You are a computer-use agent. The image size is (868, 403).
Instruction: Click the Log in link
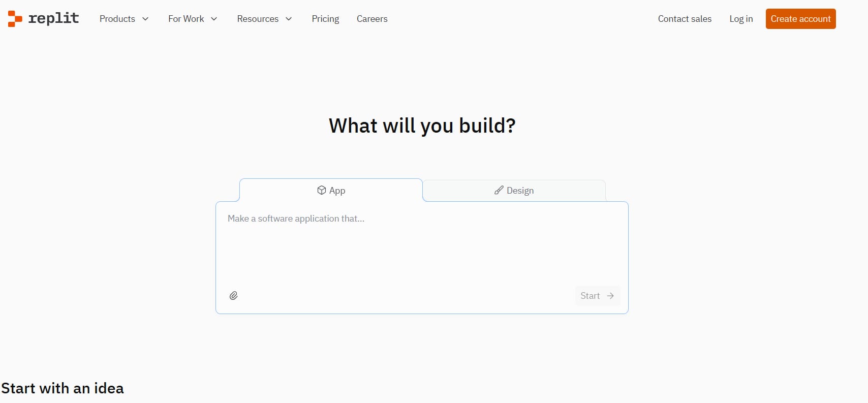click(x=741, y=19)
